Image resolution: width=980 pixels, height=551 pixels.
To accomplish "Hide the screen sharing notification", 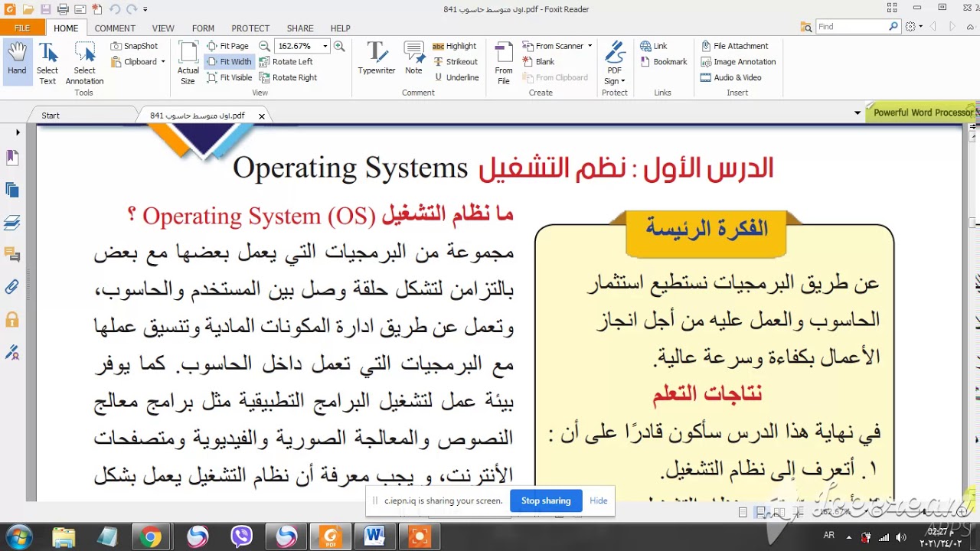I will coord(599,500).
